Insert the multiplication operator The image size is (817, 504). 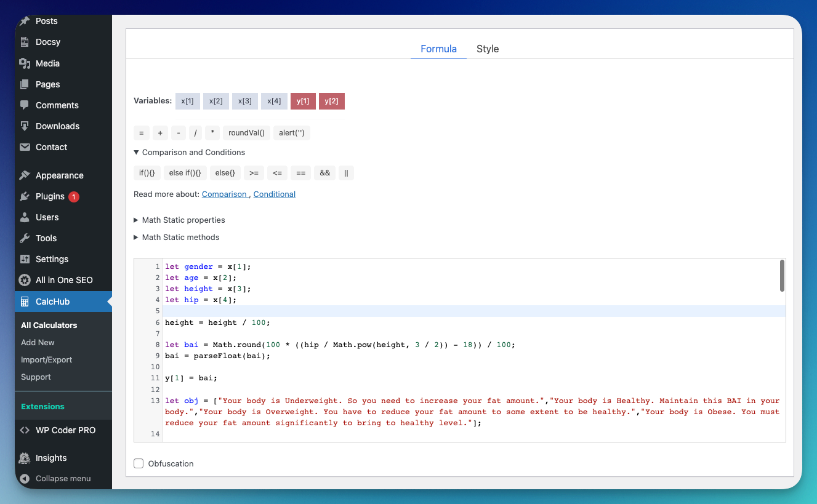coord(212,133)
